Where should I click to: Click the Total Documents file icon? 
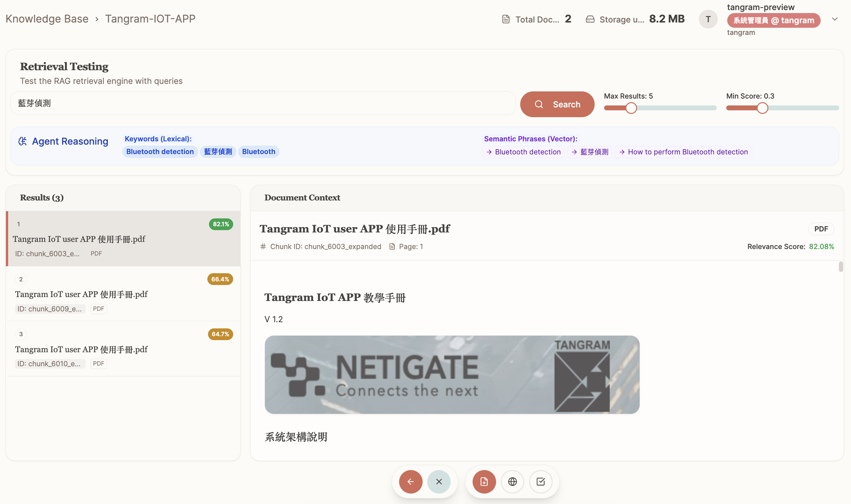coord(506,19)
